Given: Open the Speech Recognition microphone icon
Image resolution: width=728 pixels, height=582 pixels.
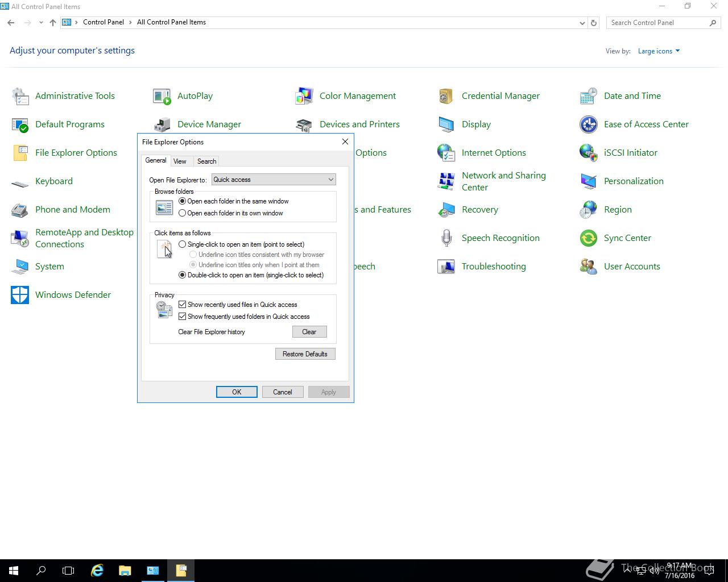Looking at the screenshot, I should click(446, 238).
